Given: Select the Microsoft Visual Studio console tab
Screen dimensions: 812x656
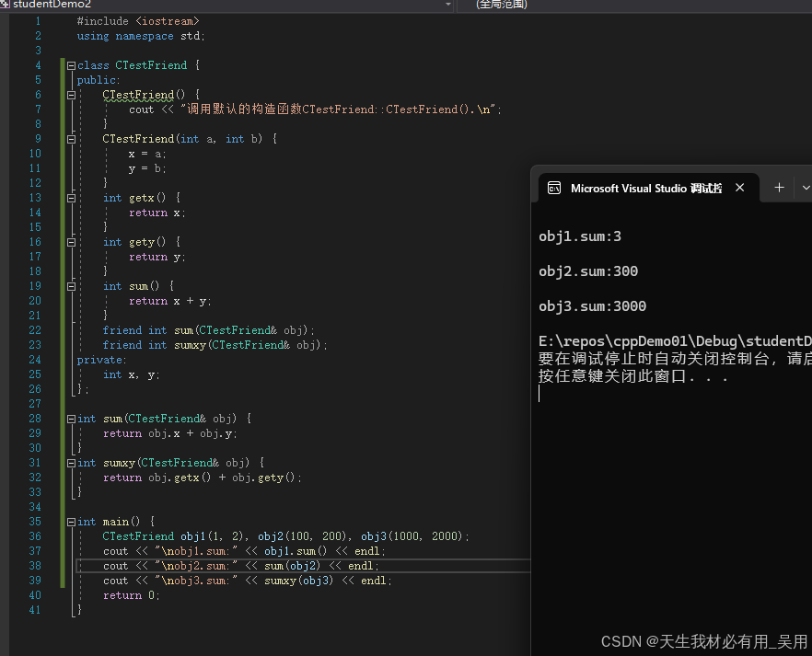Looking at the screenshot, I should tap(645, 189).
